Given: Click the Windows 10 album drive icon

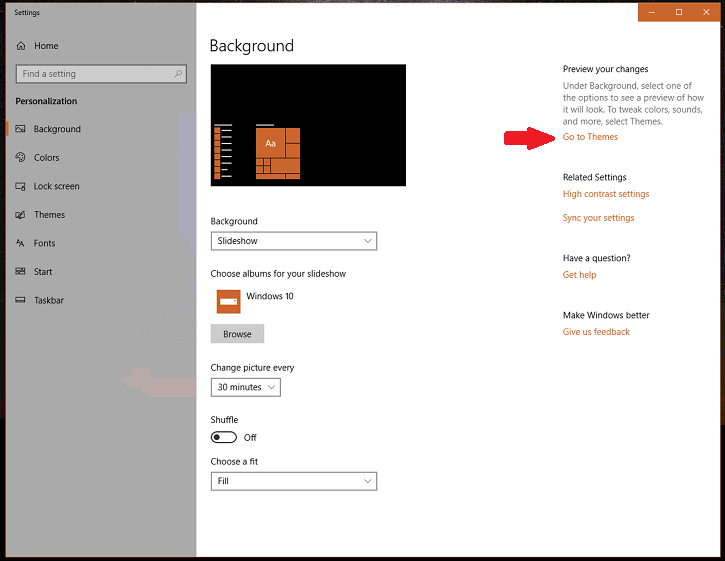Looking at the screenshot, I should (228, 302).
